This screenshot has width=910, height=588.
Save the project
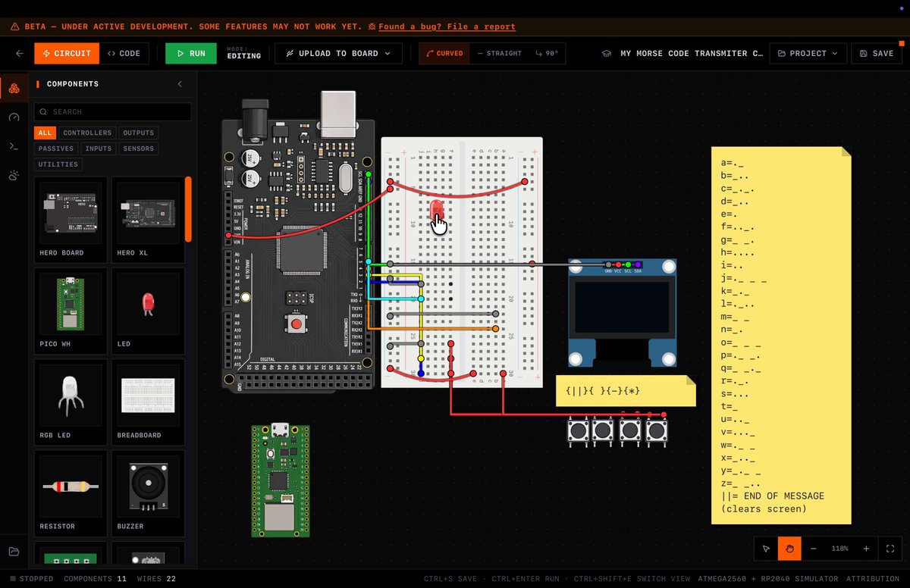pyautogui.click(x=877, y=54)
